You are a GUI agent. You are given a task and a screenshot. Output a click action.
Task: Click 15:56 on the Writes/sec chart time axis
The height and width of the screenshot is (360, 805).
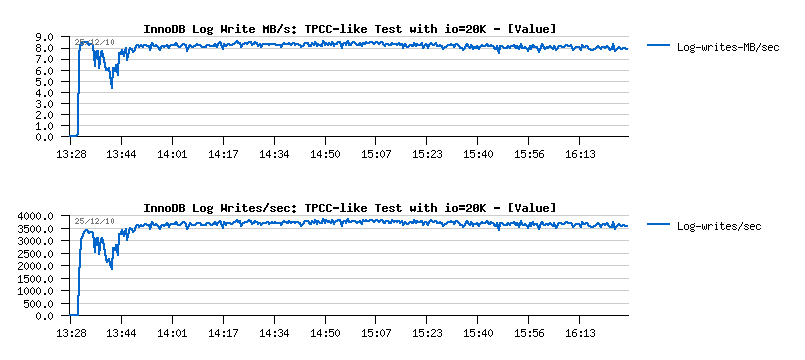[529, 334]
